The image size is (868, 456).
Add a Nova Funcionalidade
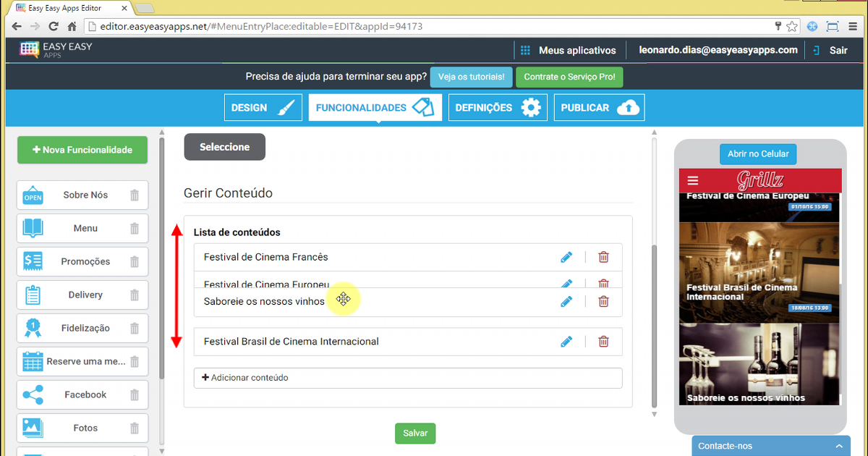(x=82, y=150)
